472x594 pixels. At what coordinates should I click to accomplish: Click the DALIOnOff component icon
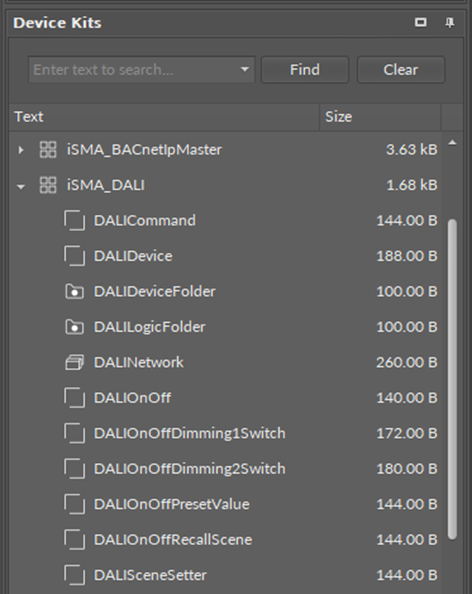click(74, 397)
